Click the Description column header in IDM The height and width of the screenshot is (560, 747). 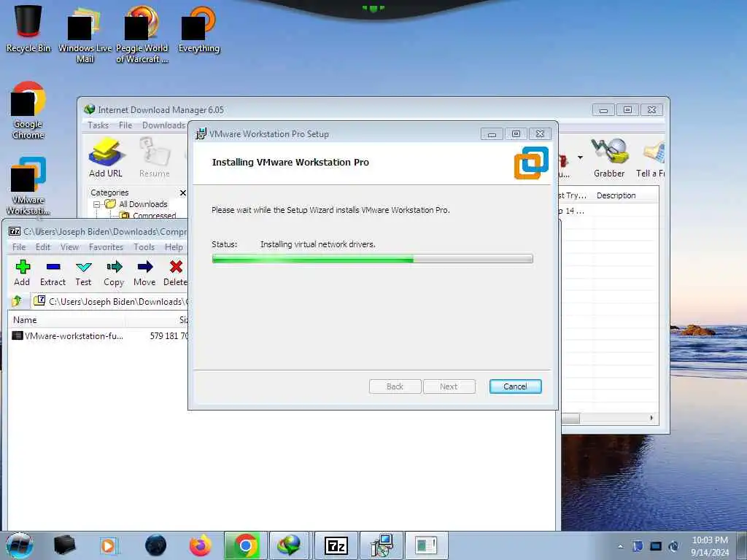pos(625,195)
